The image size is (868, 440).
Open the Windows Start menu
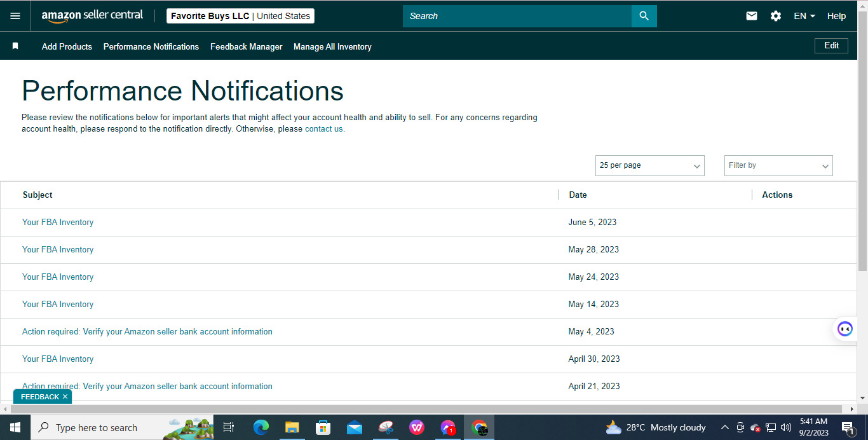click(x=15, y=427)
